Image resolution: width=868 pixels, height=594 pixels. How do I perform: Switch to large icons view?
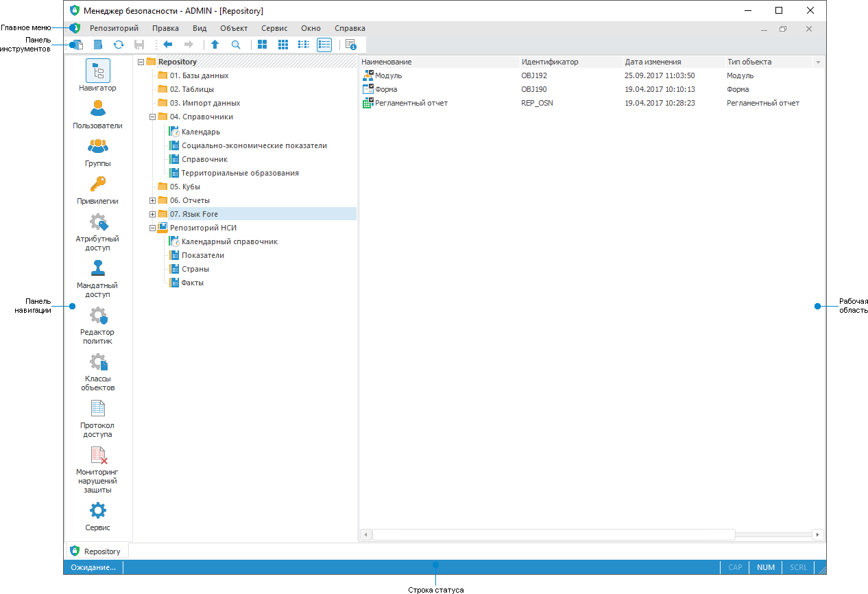(262, 45)
